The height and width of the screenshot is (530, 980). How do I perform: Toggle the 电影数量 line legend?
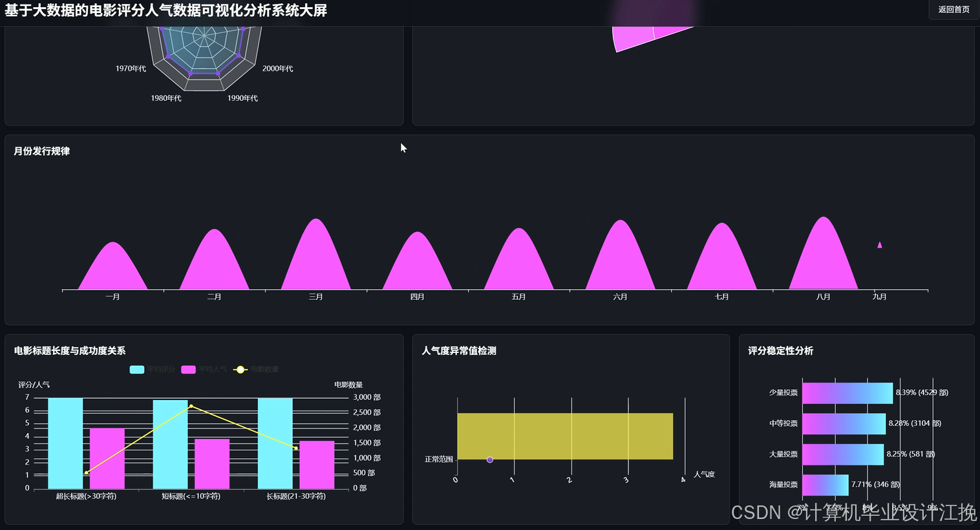tap(256, 370)
